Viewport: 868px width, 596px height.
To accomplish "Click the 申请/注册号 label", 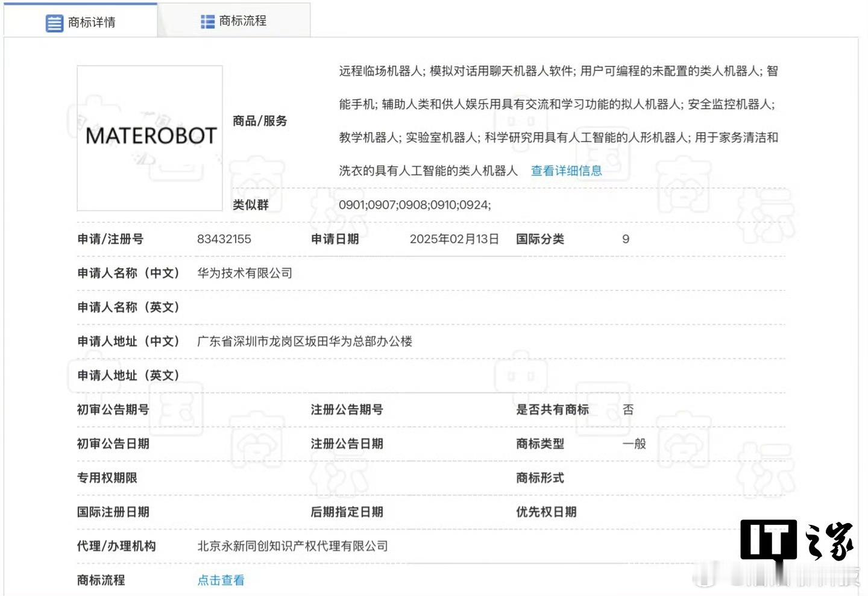I will click(110, 239).
